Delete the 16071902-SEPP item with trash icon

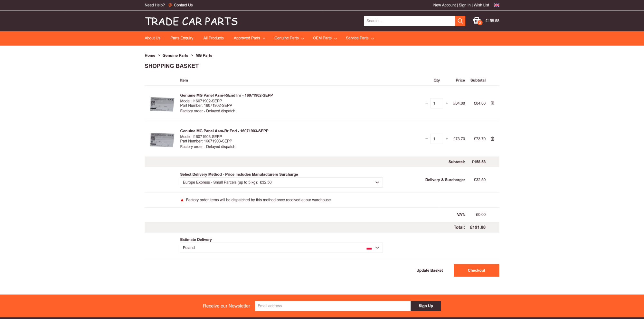point(492,103)
